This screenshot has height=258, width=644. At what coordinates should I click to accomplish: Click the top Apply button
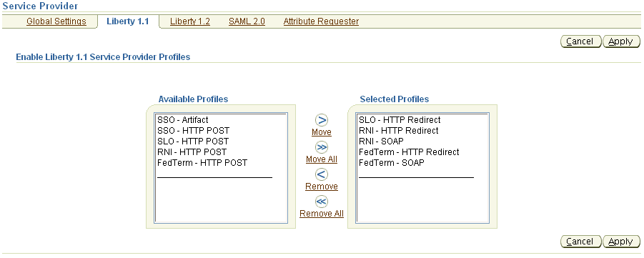621,41
